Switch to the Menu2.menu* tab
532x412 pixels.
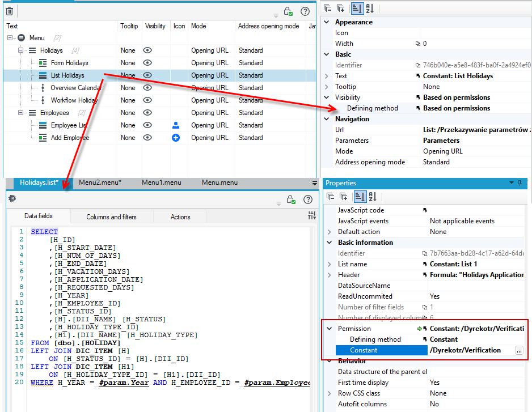[100, 182]
